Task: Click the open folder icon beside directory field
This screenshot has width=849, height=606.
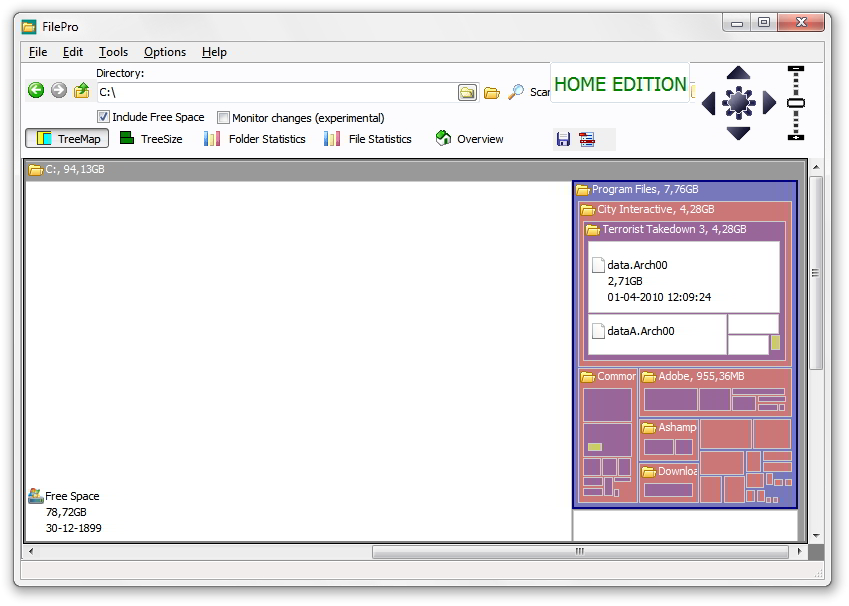Action: (492, 93)
